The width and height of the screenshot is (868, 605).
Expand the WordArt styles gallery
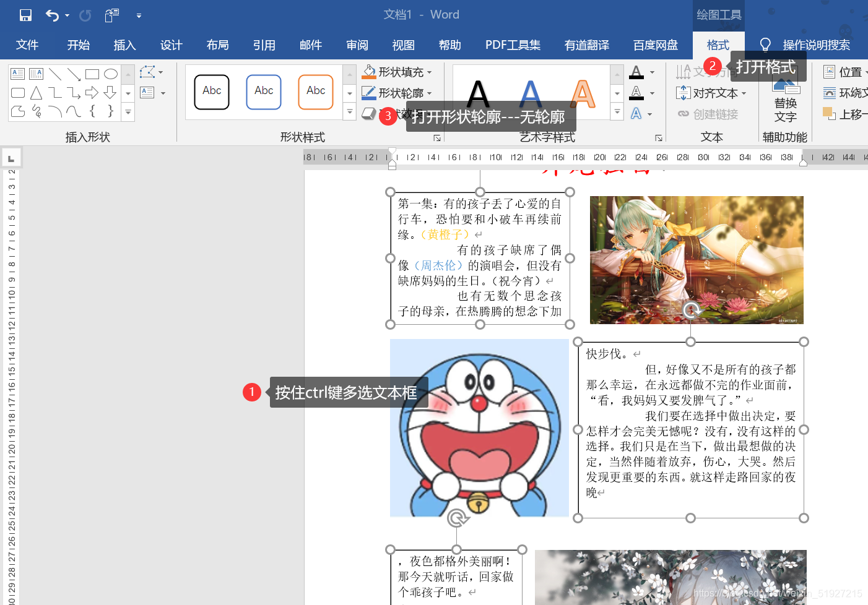[617, 112]
